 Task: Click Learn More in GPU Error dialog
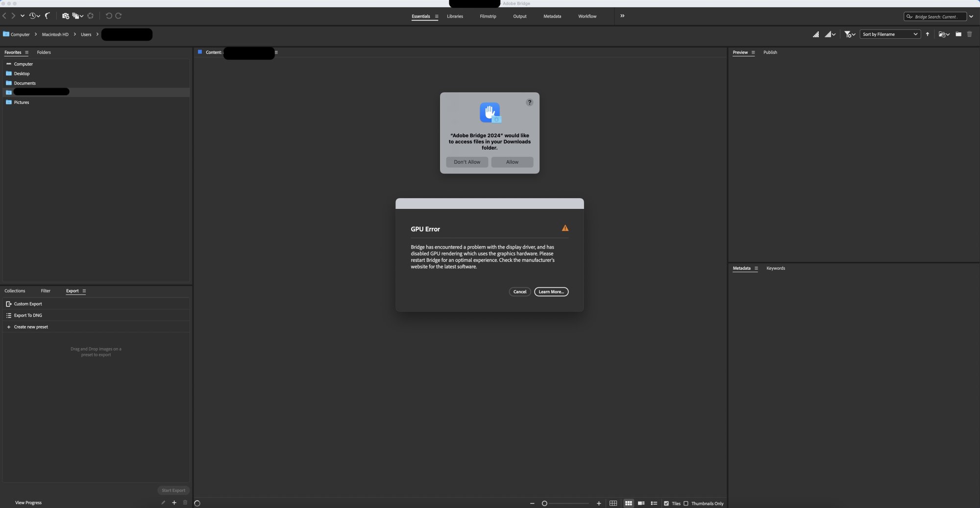coord(551,292)
